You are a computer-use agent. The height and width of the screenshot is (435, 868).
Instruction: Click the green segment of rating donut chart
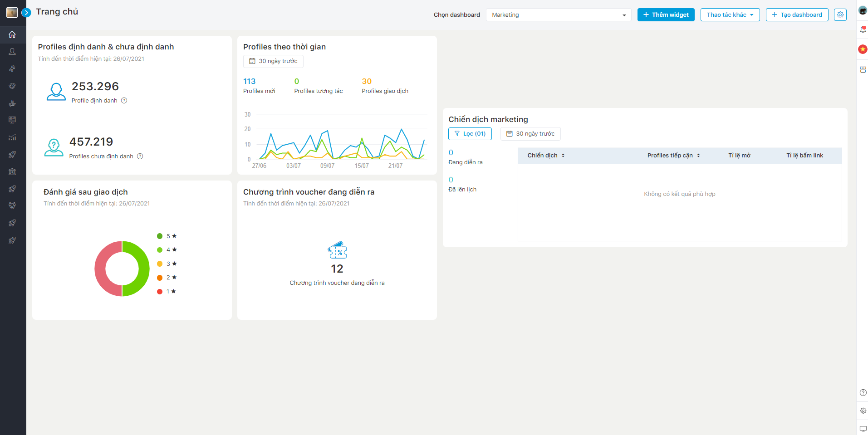(143, 269)
